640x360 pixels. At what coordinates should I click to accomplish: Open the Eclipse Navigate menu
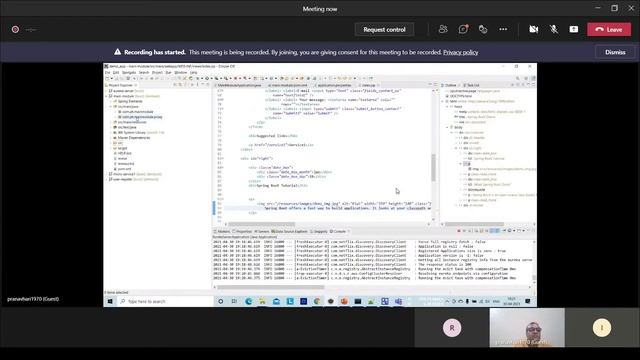(x=129, y=73)
